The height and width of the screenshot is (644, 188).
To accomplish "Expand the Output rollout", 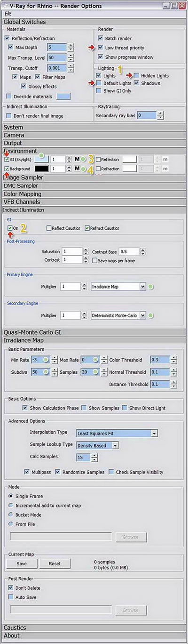I will point(94,143).
